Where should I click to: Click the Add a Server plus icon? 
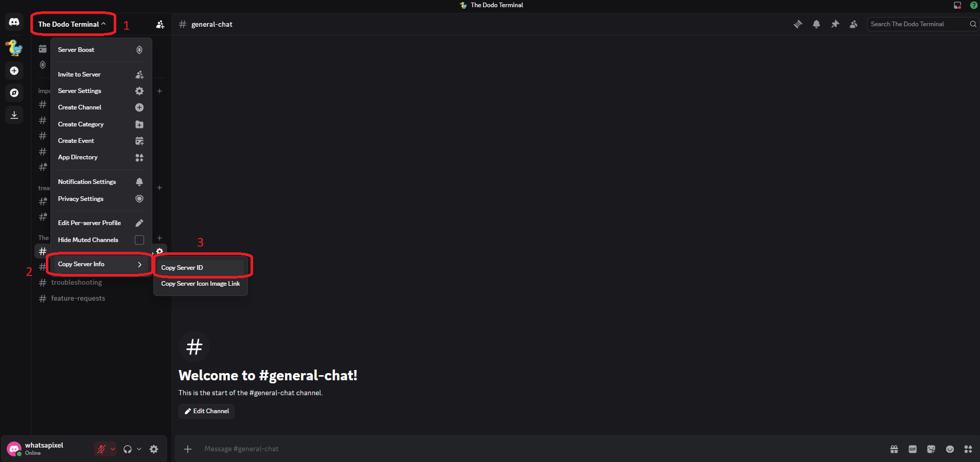(14, 71)
